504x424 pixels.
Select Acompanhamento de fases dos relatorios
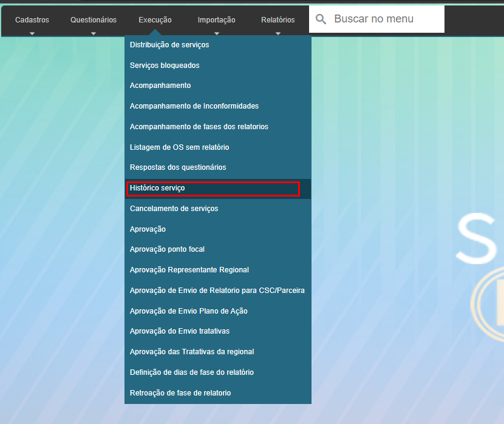coord(199,127)
